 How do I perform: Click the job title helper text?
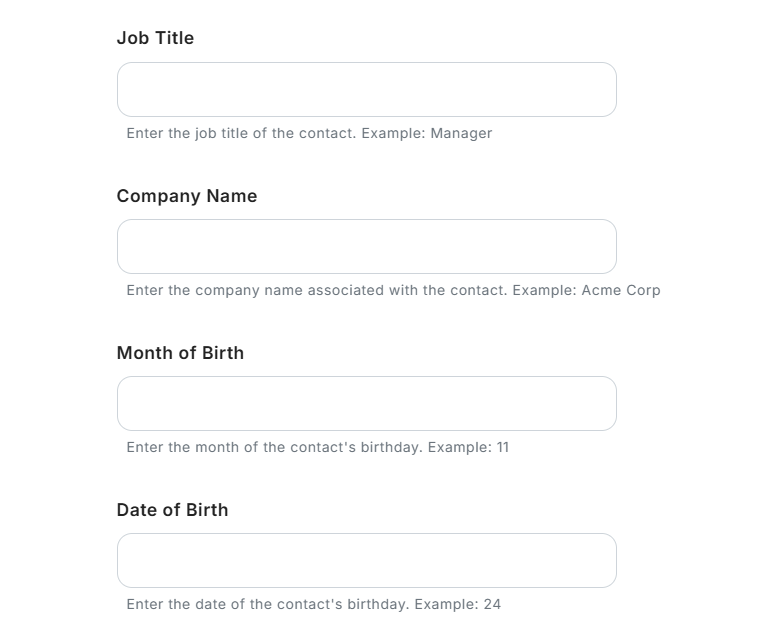coord(309,133)
